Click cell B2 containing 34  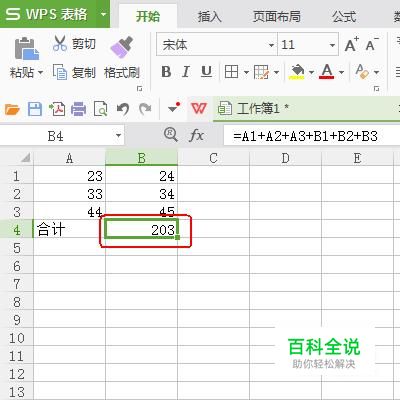[141, 194]
